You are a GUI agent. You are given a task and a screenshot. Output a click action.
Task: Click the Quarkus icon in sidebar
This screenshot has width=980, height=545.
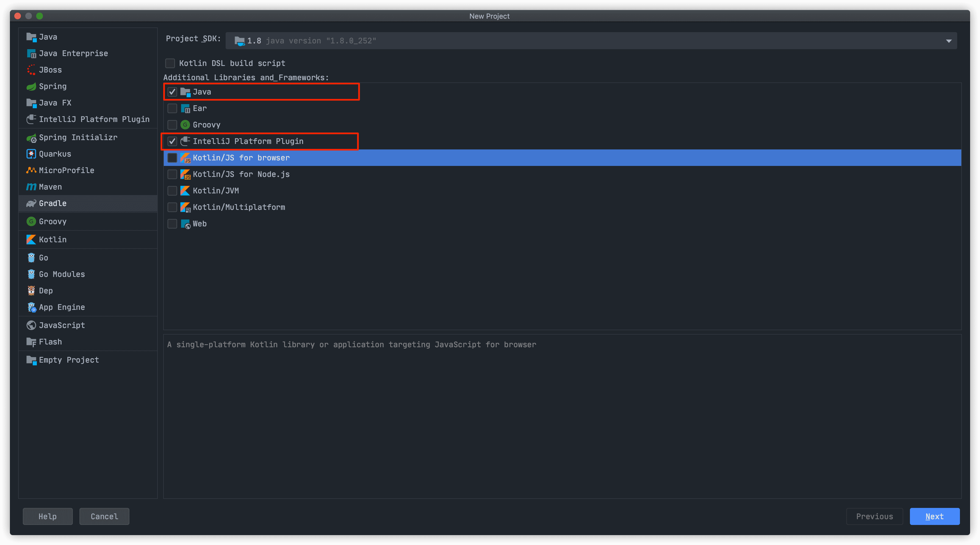click(x=31, y=154)
